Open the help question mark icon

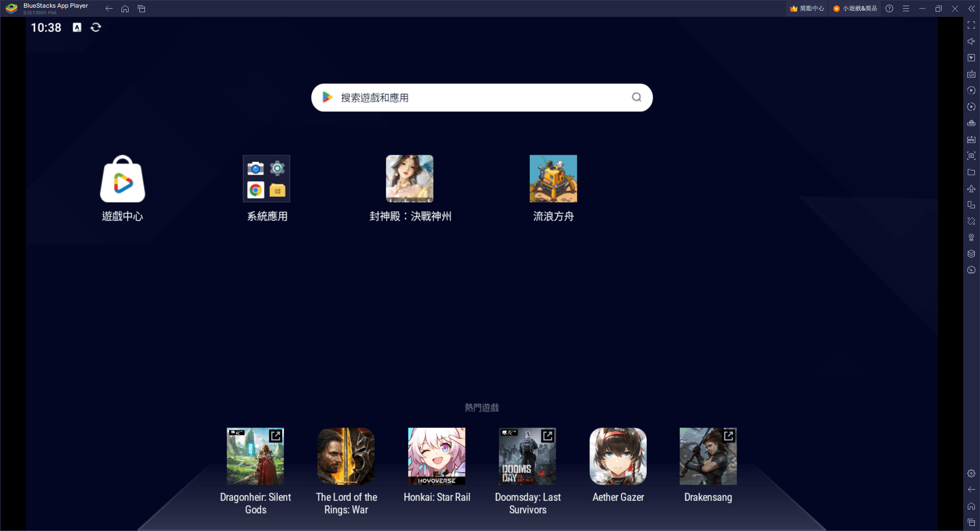click(890, 9)
